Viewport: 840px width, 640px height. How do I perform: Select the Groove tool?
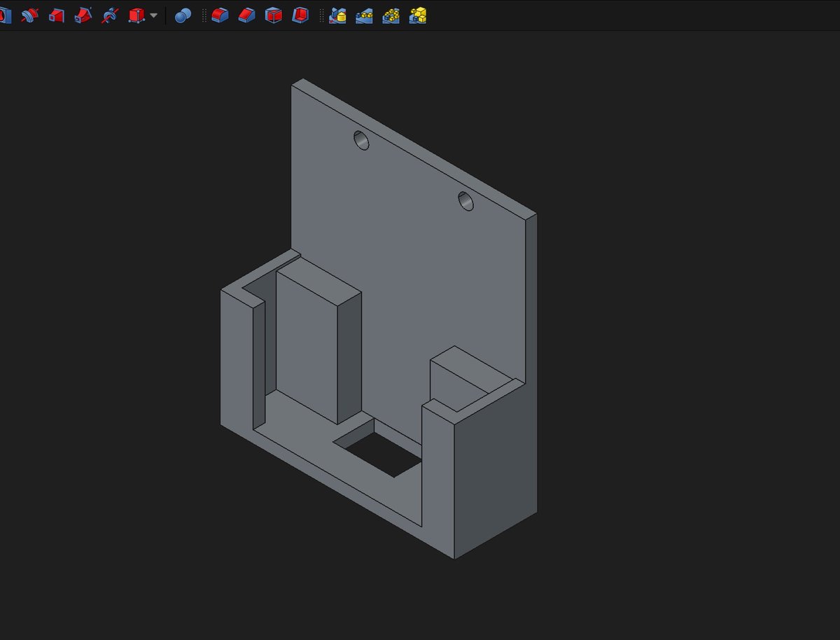(29, 15)
